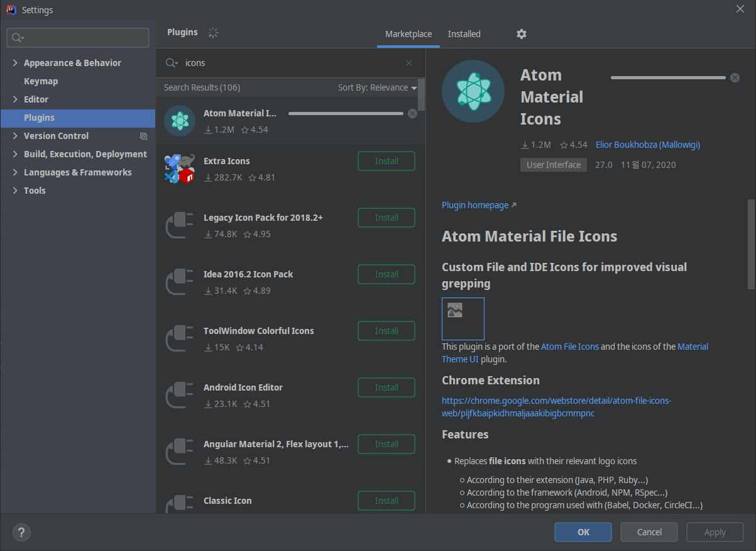Image resolution: width=756 pixels, height=551 pixels.
Task: Install the Classic Icon plugin
Action: point(386,501)
